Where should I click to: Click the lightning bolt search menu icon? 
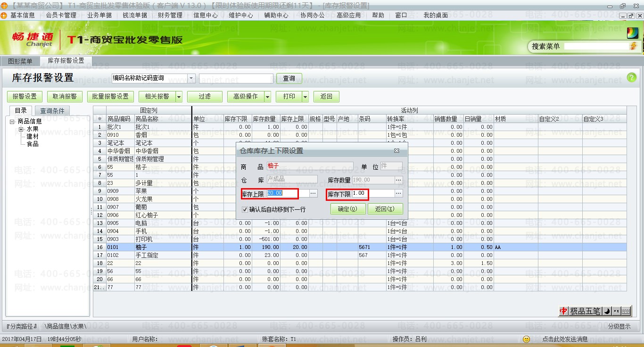(633, 46)
